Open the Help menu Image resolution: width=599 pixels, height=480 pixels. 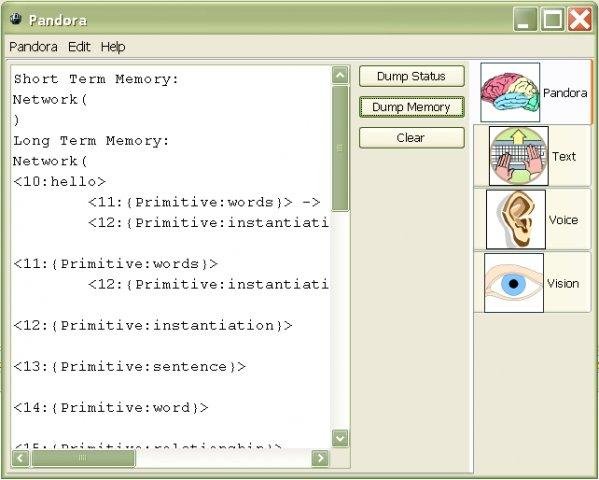coord(113,47)
